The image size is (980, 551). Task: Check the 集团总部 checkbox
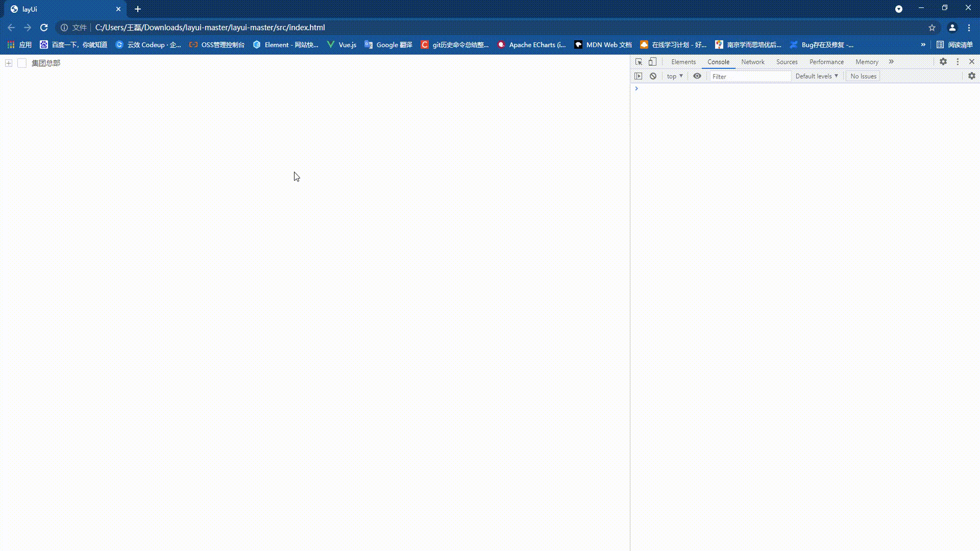pos(22,63)
